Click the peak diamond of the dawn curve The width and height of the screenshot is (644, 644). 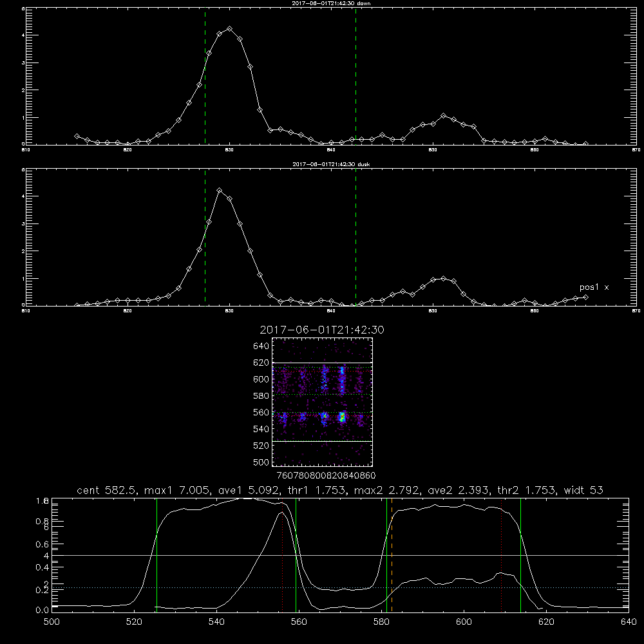point(230,29)
